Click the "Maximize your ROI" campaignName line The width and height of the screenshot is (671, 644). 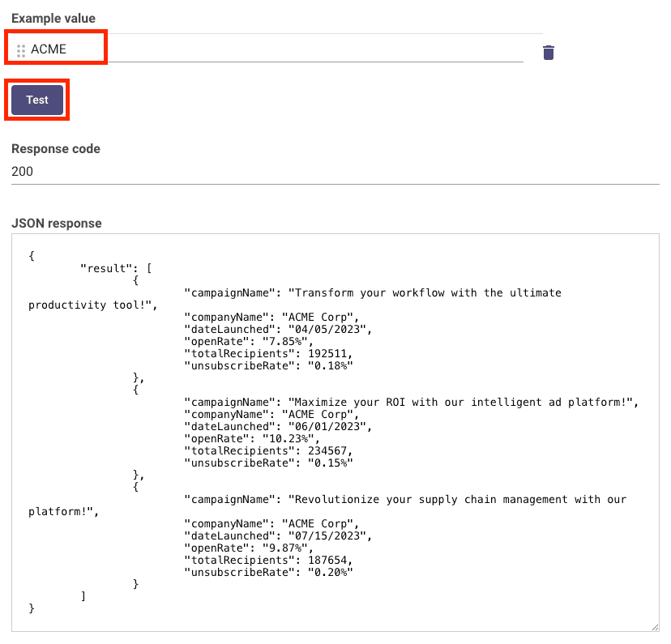pyautogui.click(x=411, y=402)
